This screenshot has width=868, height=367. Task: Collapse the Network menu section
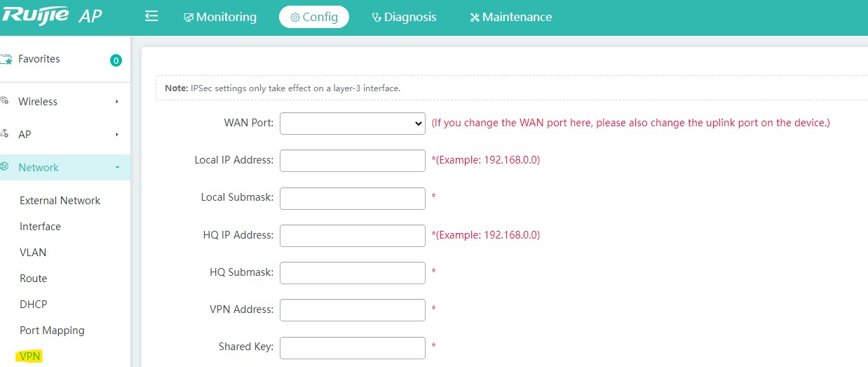(x=65, y=167)
